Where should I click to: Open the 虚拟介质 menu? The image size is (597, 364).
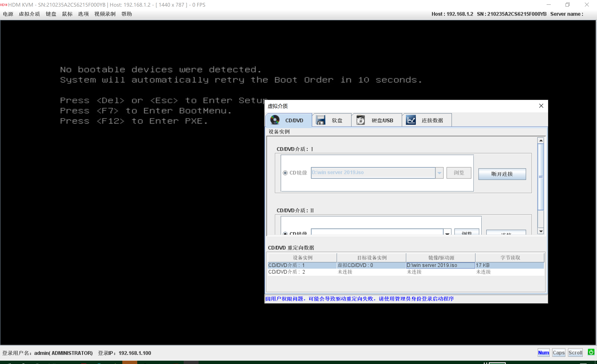29,14
